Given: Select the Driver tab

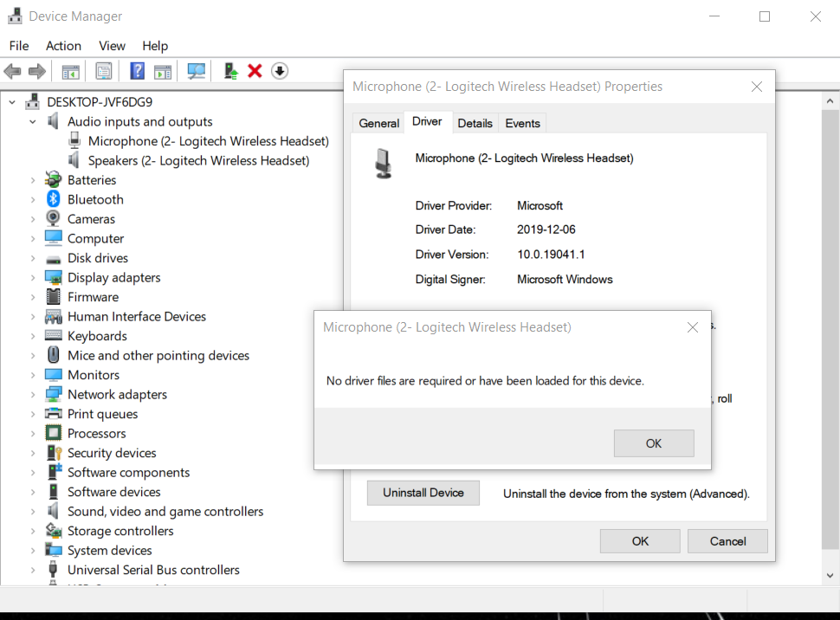Looking at the screenshot, I should 427,121.
